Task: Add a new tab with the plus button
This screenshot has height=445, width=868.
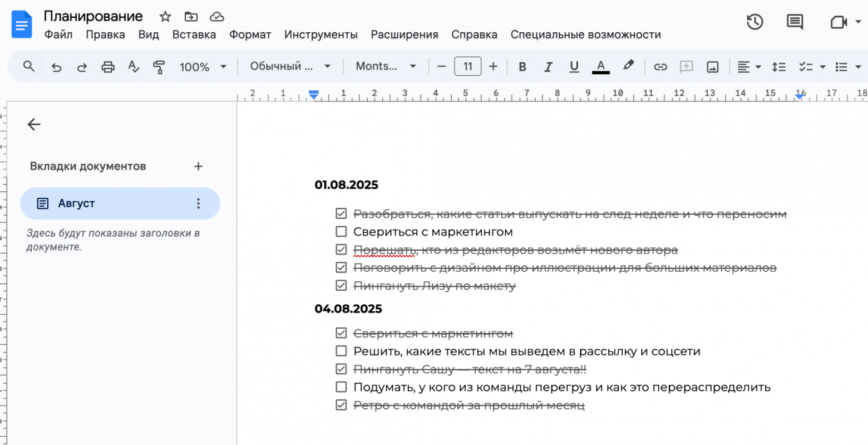Action: pos(198,166)
